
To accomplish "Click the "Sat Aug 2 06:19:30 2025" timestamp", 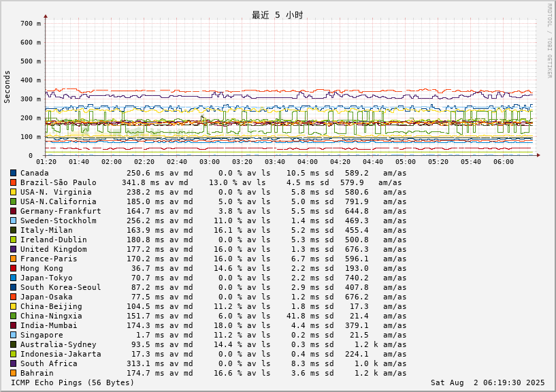I will pos(487,382).
